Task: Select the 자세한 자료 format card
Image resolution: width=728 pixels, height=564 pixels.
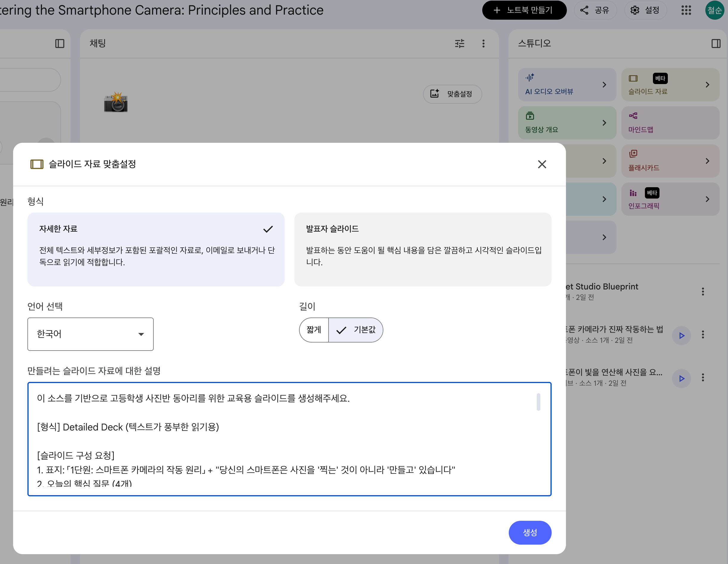Action: click(156, 249)
